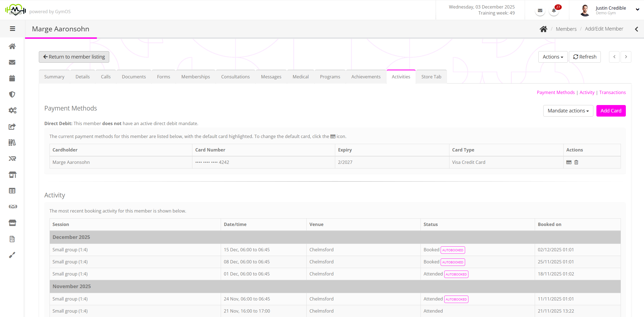
Task: Toggle the hamburger sidebar menu
Action: coord(12,29)
